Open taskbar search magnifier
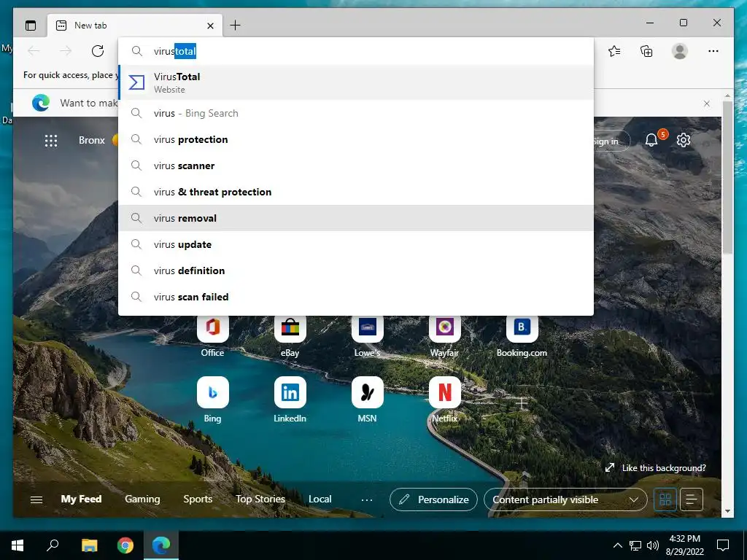Viewport: 747px width, 560px height. (53, 545)
